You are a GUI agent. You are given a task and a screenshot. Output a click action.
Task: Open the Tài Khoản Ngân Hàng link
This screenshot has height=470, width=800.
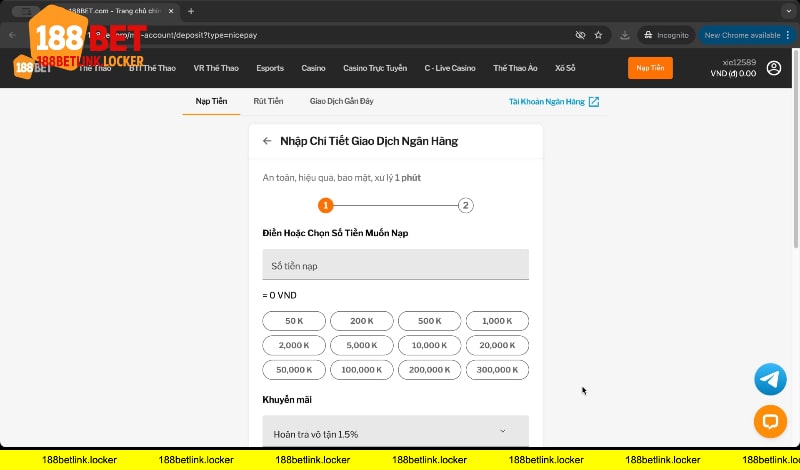(x=553, y=101)
